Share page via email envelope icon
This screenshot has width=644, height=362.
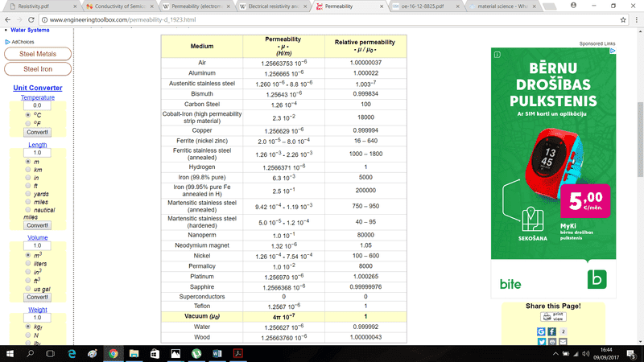(563, 341)
